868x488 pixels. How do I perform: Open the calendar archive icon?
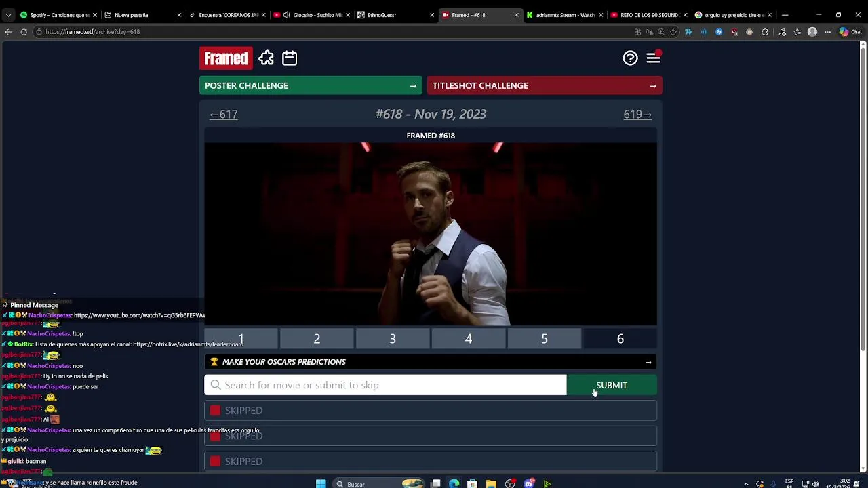tap(290, 58)
